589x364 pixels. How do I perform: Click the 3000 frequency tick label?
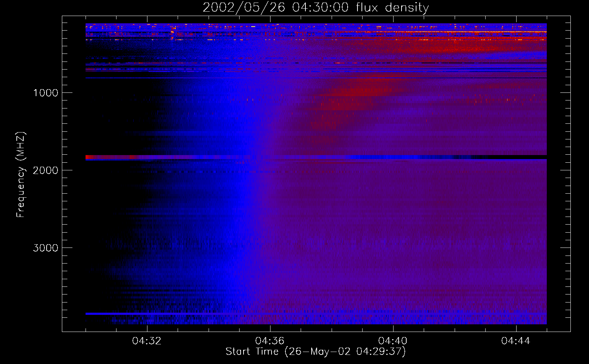coord(46,248)
